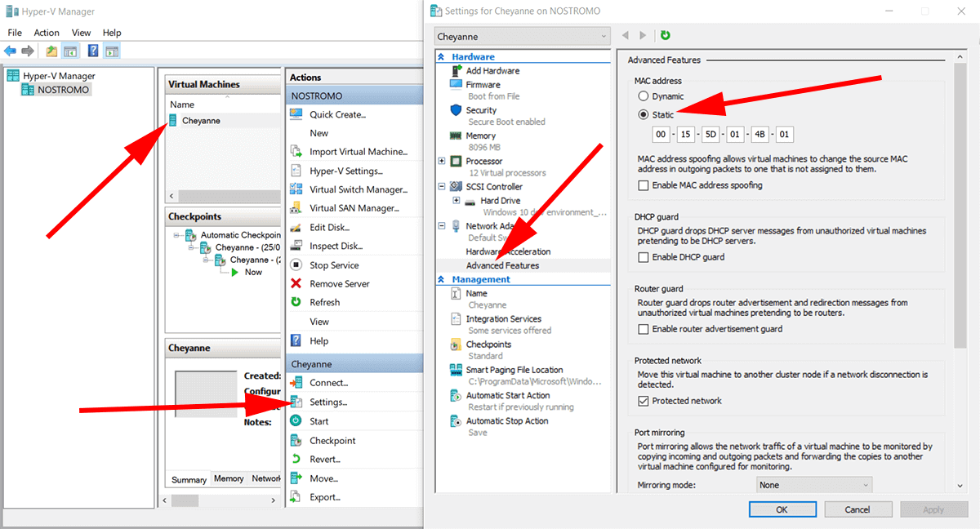Click the Revert icon in Actions
Image resolution: width=980 pixels, height=529 pixels.
point(296,460)
